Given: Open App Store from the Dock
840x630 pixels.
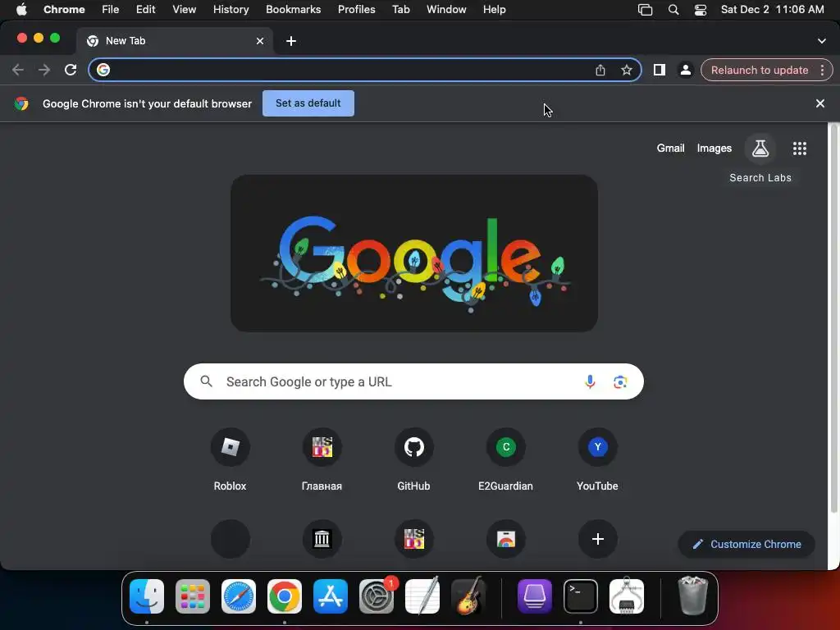Looking at the screenshot, I should coord(330,596).
